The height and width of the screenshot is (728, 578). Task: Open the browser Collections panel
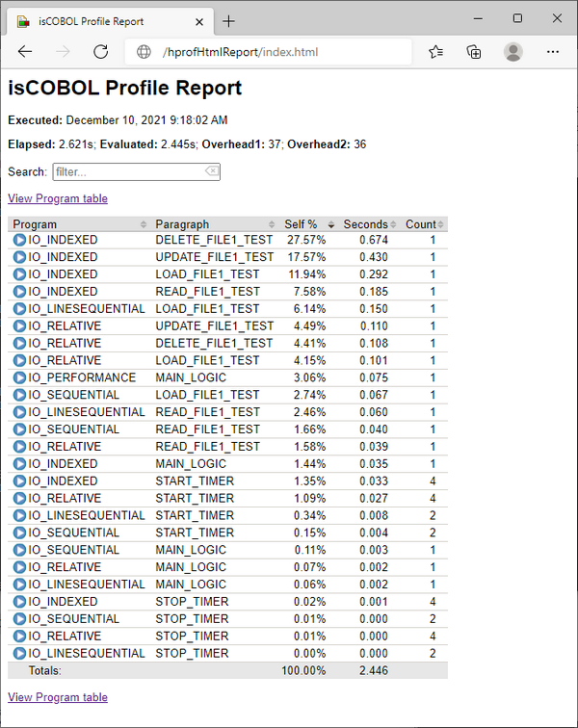tap(474, 52)
